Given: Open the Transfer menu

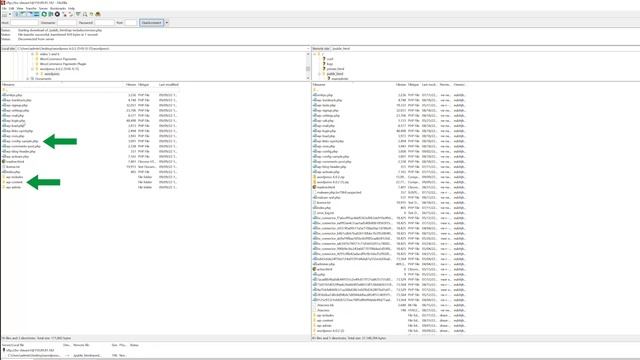Looking at the screenshot, I should pos(31,8).
